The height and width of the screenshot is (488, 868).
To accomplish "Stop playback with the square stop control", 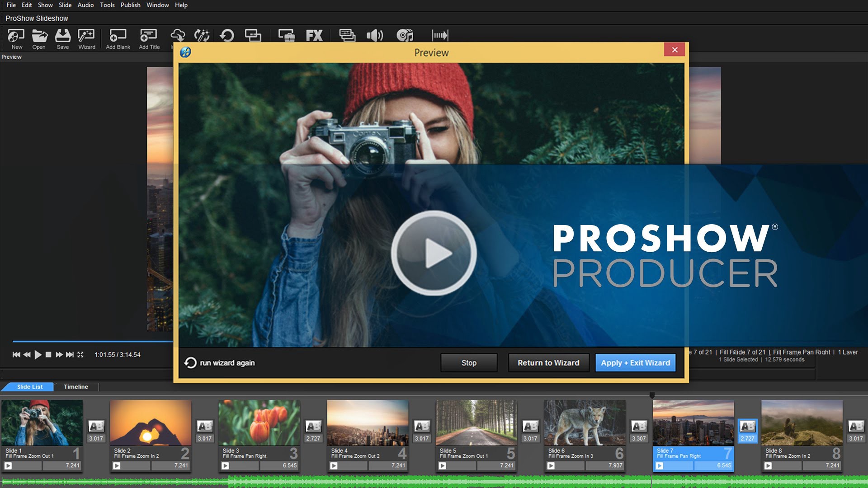I will click(x=48, y=355).
